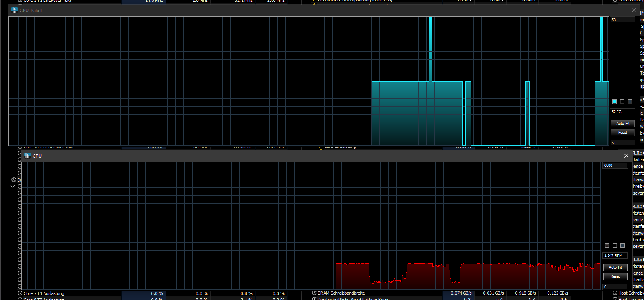The width and height of the screenshot is (644, 300).
Task: Select the Core 7 T1 Auslastung row
Action: tap(152, 293)
